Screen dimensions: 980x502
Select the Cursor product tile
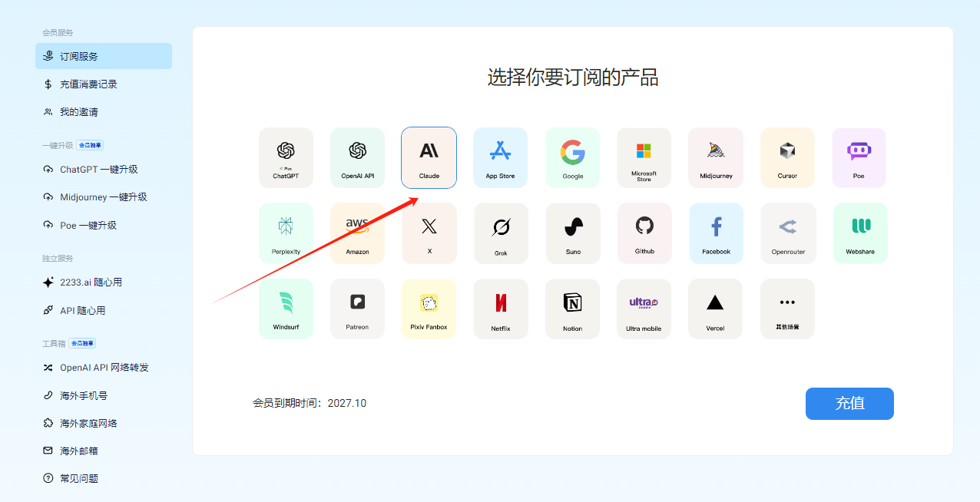coord(787,157)
